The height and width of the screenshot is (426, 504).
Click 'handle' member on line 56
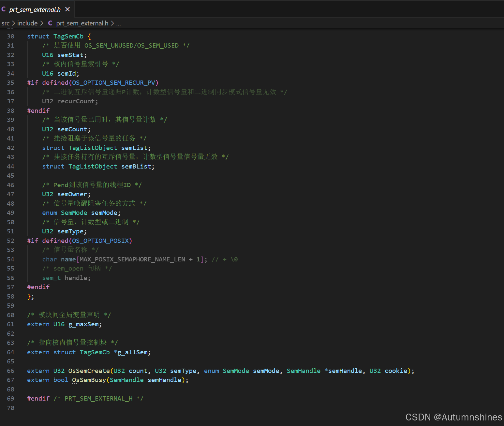[76, 278]
